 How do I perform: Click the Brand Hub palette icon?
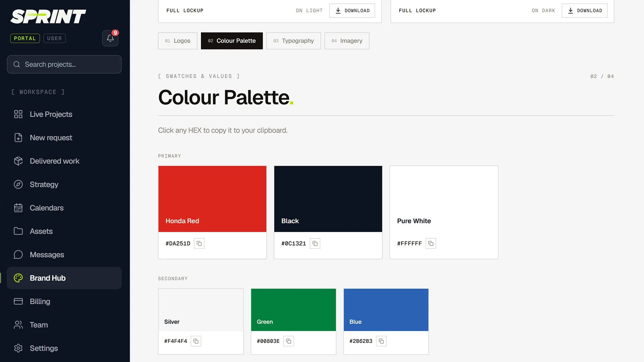coord(18,278)
